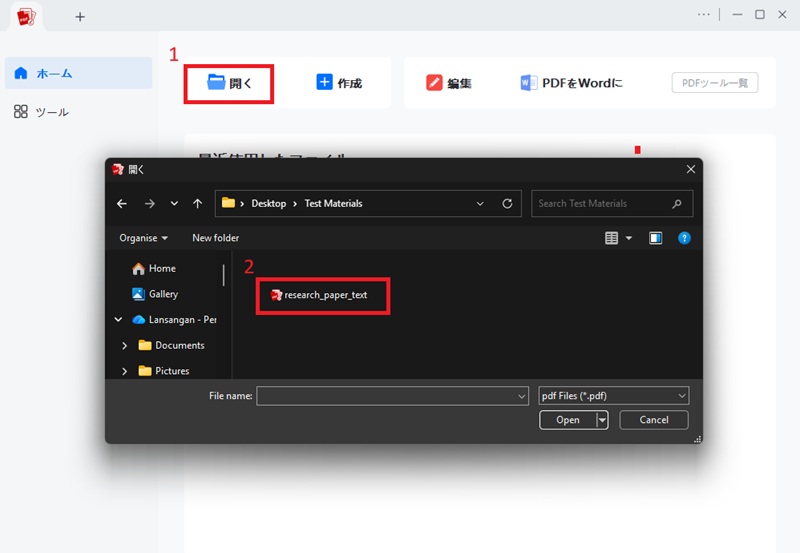The height and width of the screenshot is (553, 800).
Task: Click Desktop in the address breadcrumb
Action: point(268,204)
